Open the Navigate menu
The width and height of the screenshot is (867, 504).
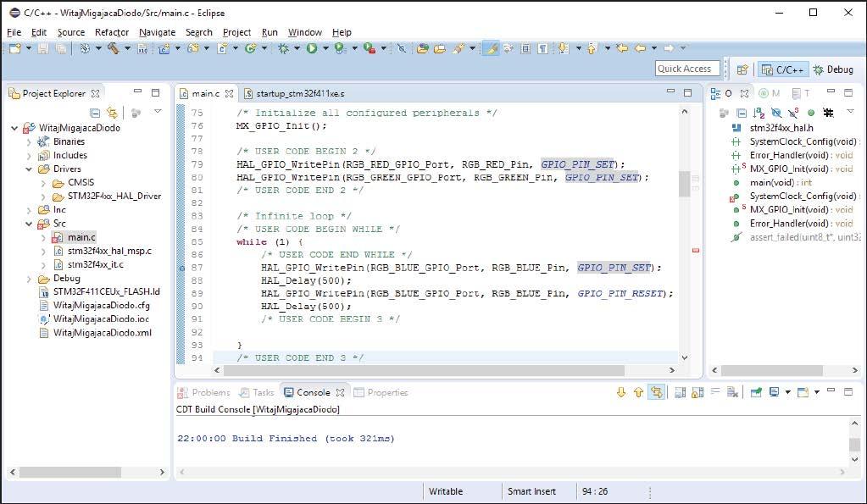pos(157,32)
